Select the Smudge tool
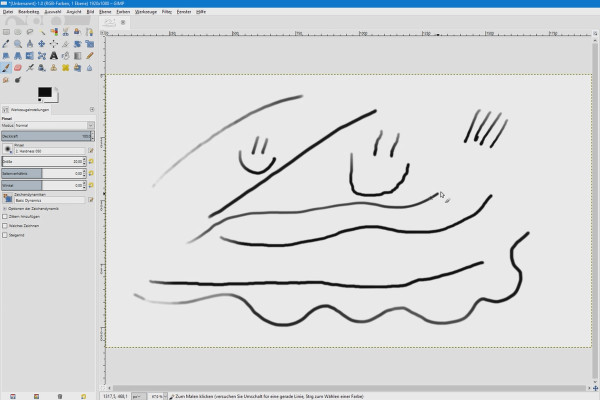 [x=6, y=80]
